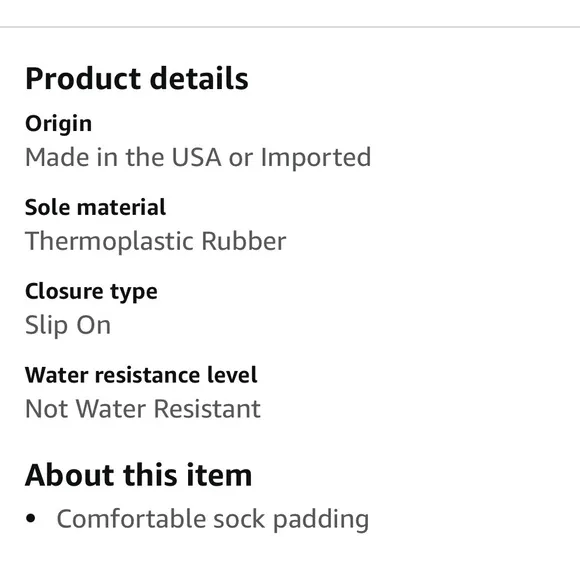Click the Slip On value
The image size is (580, 580).
coord(68,326)
